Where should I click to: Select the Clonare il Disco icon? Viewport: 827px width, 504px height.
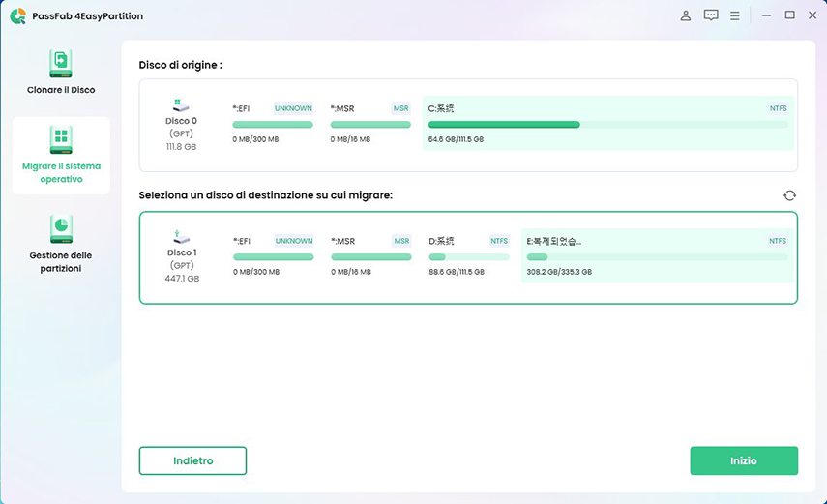click(61, 64)
